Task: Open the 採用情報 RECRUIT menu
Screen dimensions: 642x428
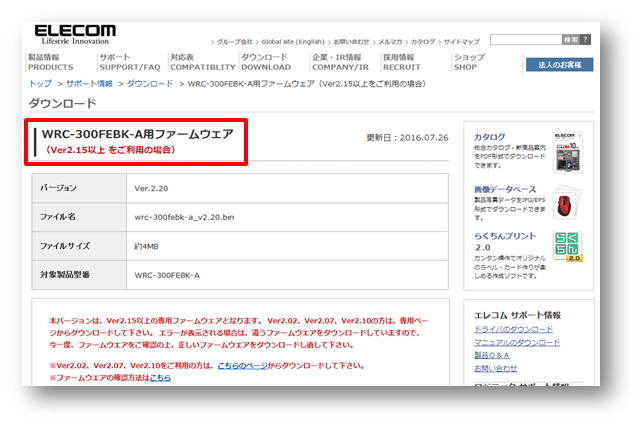Action: tap(401, 62)
